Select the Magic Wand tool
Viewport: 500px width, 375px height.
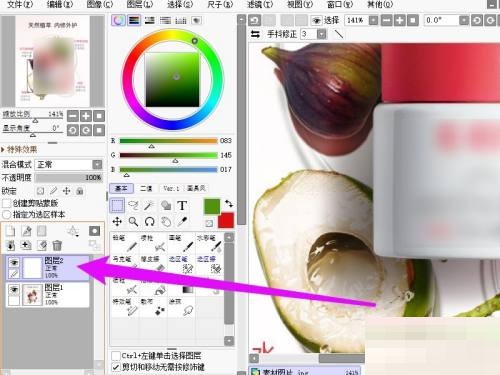click(149, 205)
